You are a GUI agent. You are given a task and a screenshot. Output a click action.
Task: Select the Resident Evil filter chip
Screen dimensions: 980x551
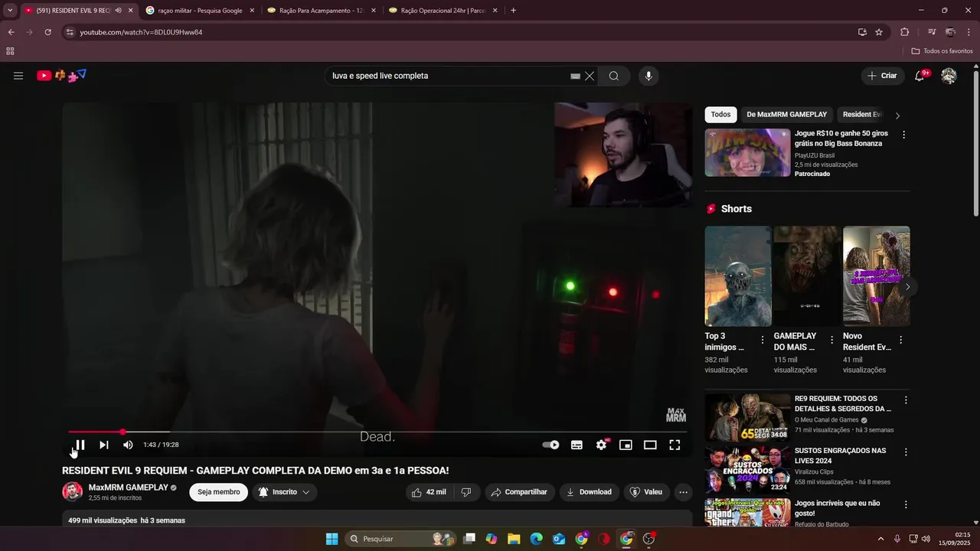[862, 115]
